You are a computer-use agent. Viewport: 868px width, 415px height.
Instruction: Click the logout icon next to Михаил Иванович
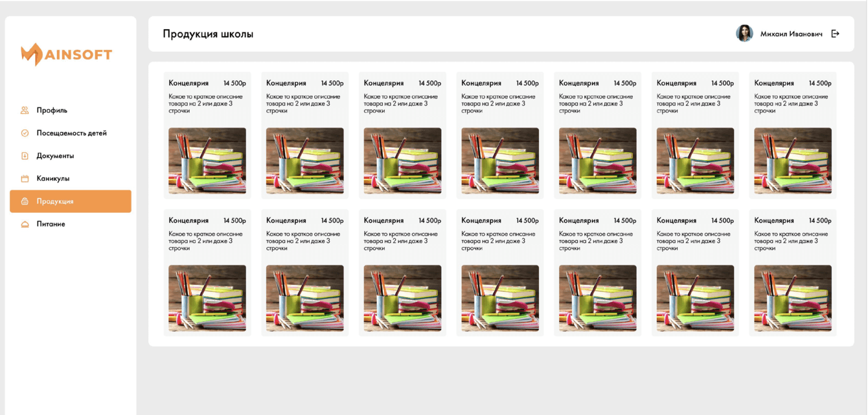835,34
